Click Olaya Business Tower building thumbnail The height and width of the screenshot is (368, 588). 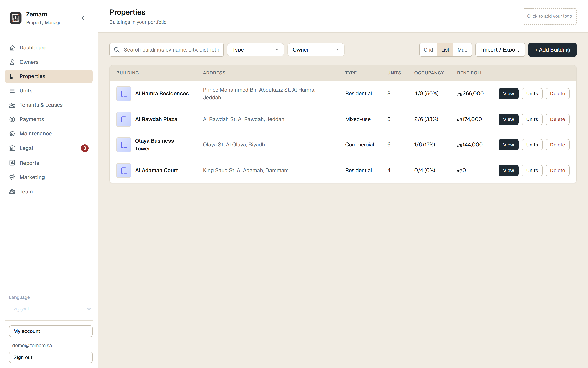pyautogui.click(x=124, y=145)
